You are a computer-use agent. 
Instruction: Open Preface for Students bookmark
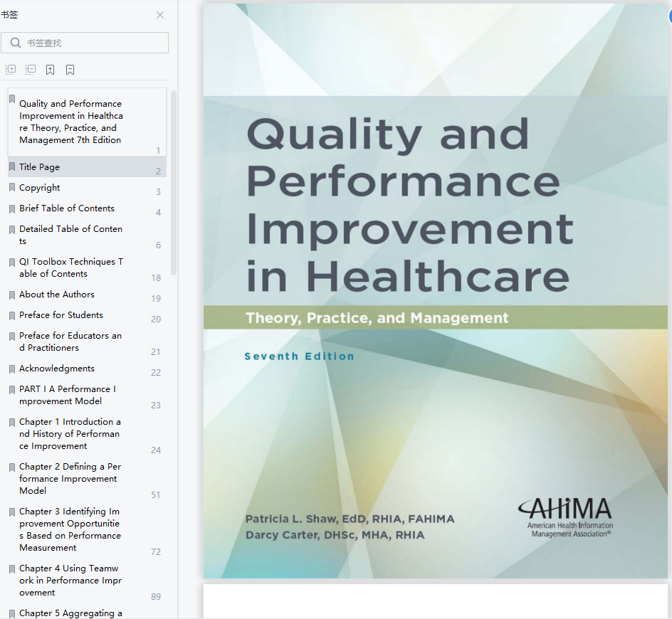pos(87,315)
